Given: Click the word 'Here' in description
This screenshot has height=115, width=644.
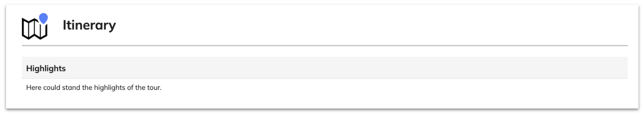Looking at the screenshot, I should click(x=34, y=88).
